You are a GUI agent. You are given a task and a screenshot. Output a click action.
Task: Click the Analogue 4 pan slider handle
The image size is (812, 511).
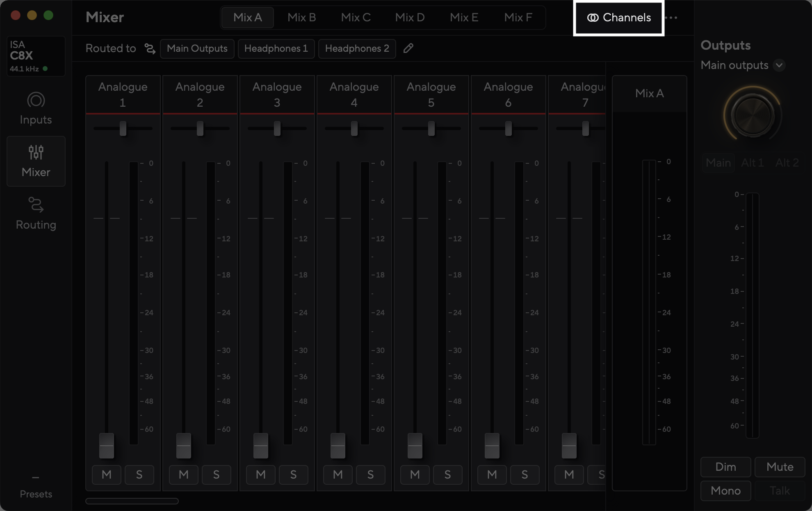(354, 128)
